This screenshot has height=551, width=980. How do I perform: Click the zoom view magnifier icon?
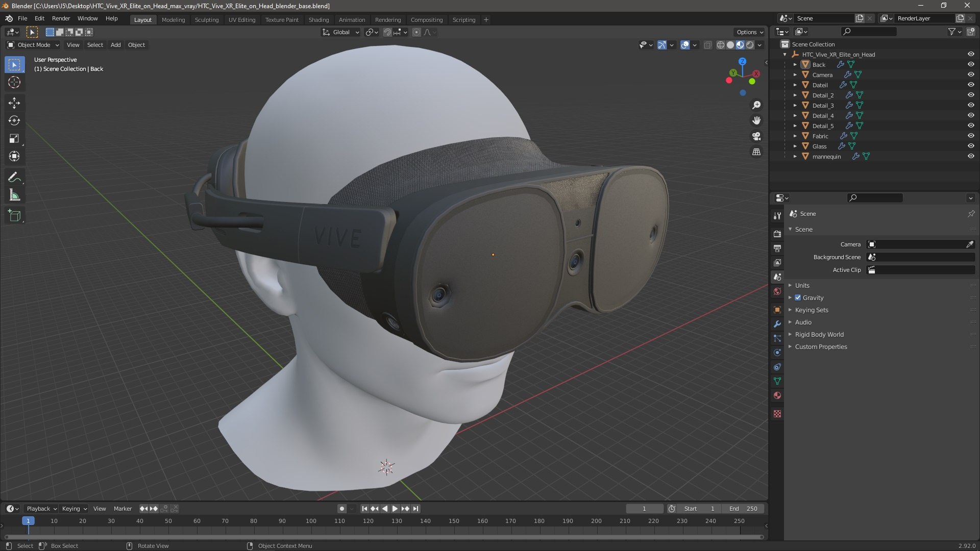(756, 105)
